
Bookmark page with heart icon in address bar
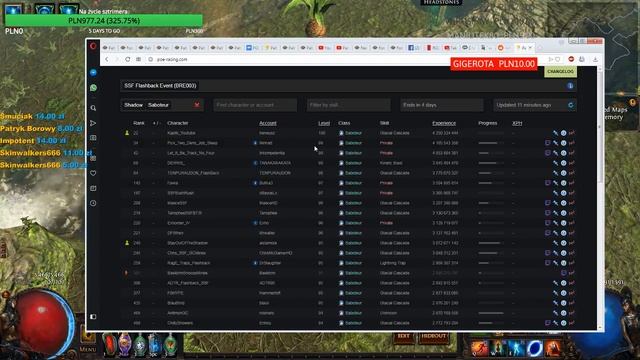[558, 59]
